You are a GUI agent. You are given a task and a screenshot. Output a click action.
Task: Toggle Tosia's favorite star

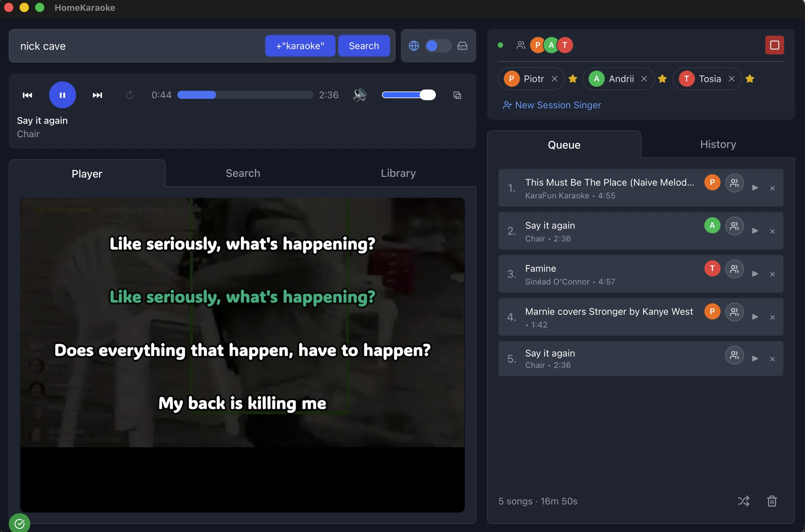click(750, 79)
